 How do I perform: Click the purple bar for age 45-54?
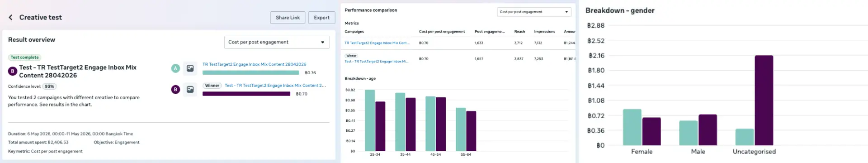(441, 124)
